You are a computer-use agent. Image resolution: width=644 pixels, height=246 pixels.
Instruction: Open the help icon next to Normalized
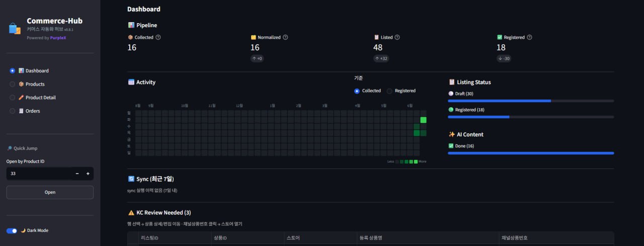pyautogui.click(x=285, y=37)
